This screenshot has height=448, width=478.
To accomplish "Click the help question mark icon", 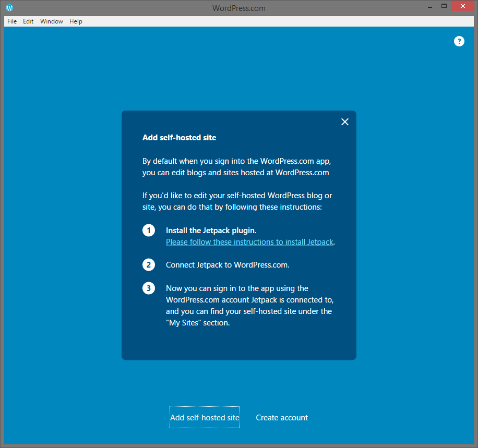I will pos(459,41).
